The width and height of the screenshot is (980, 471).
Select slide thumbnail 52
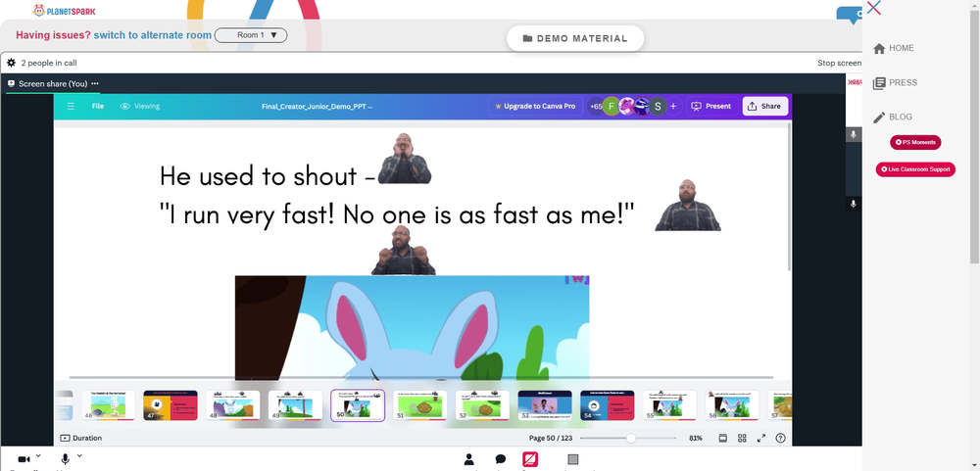(482, 405)
